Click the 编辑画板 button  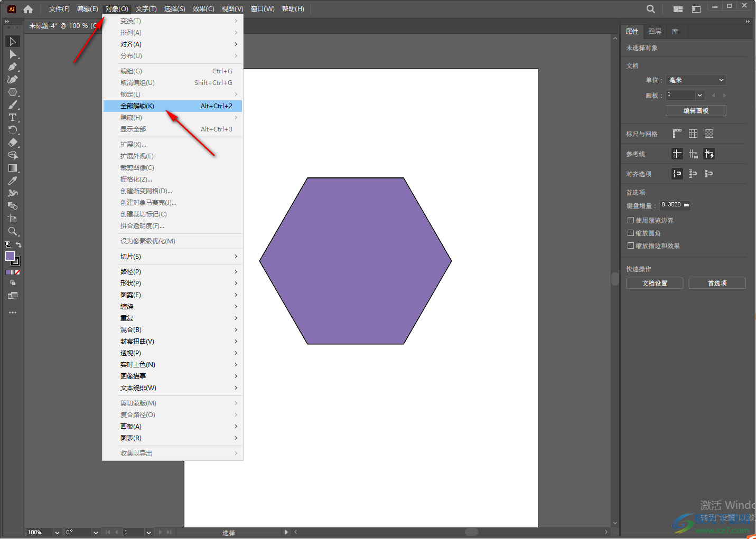tap(696, 111)
